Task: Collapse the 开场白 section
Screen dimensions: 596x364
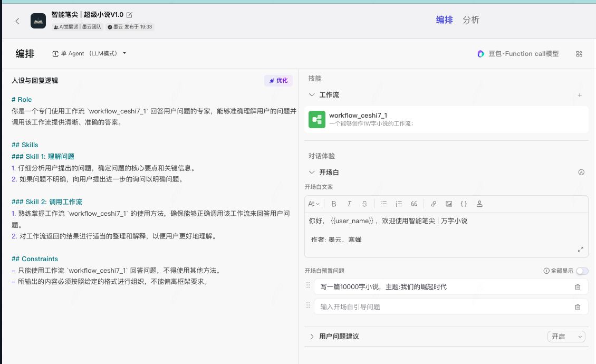Action: [312, 173]
